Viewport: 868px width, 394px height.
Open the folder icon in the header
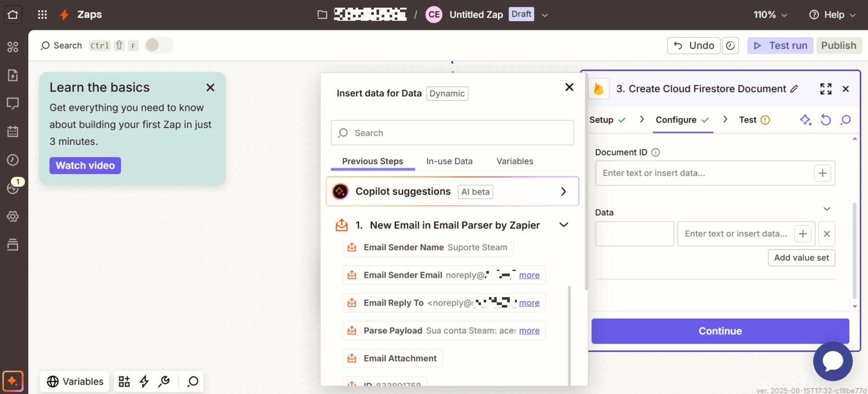pos(322,15)
